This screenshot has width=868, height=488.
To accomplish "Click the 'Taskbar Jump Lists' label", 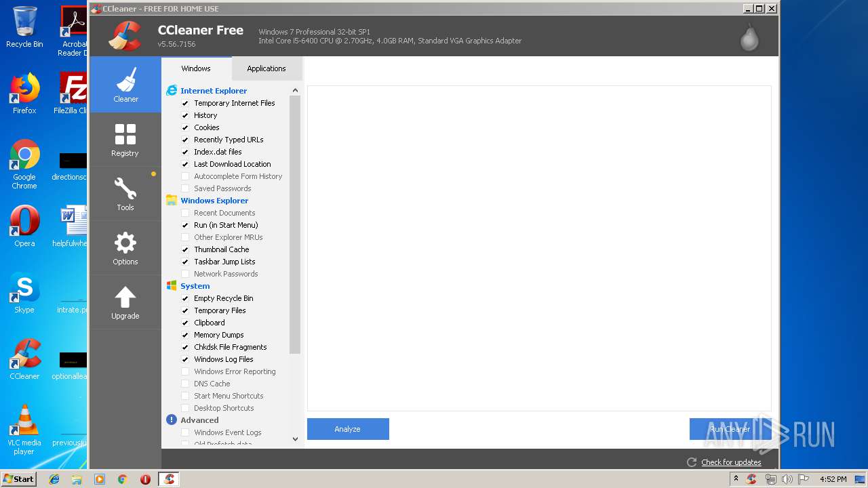I will [224, 262].
